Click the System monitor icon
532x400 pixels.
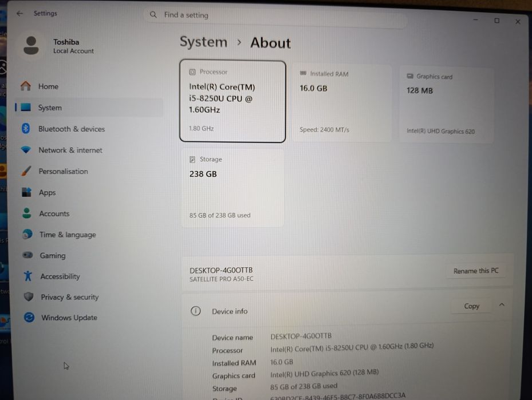26,108
